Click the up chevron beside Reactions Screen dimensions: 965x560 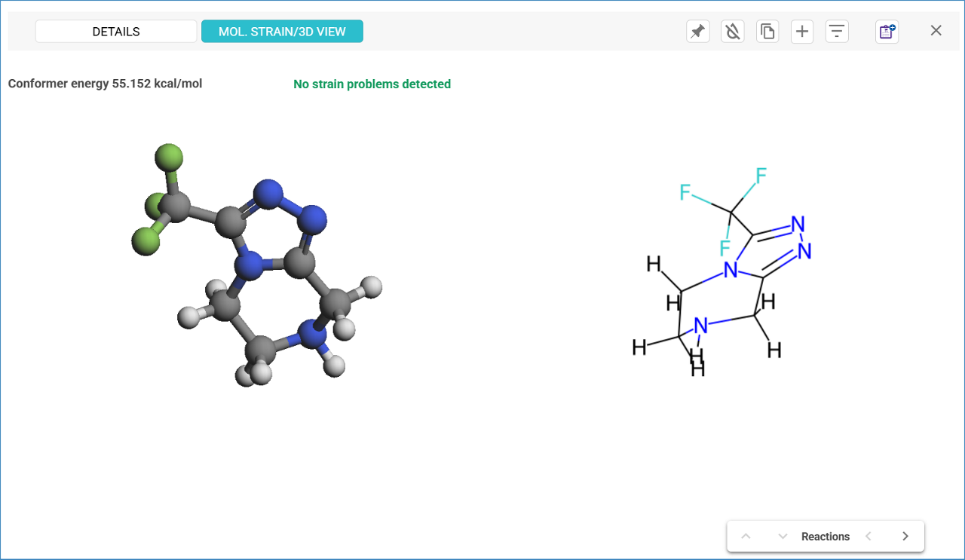(746, 537)
